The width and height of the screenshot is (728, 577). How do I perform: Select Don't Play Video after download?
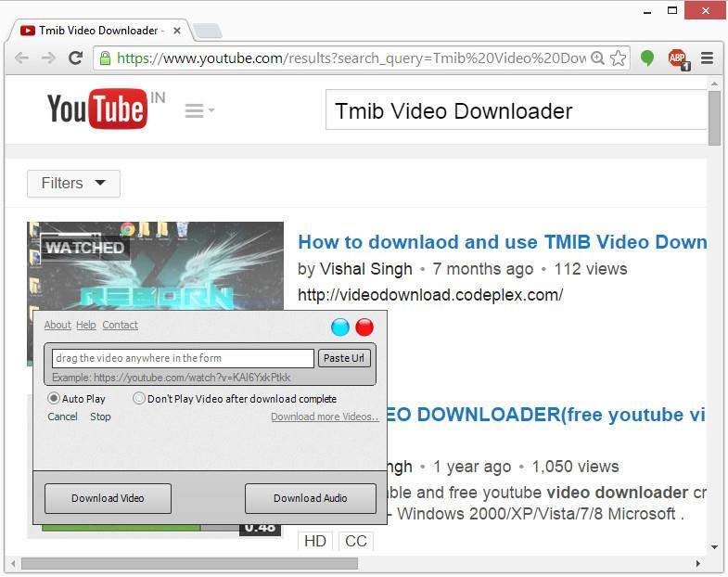tap(139, 398)
